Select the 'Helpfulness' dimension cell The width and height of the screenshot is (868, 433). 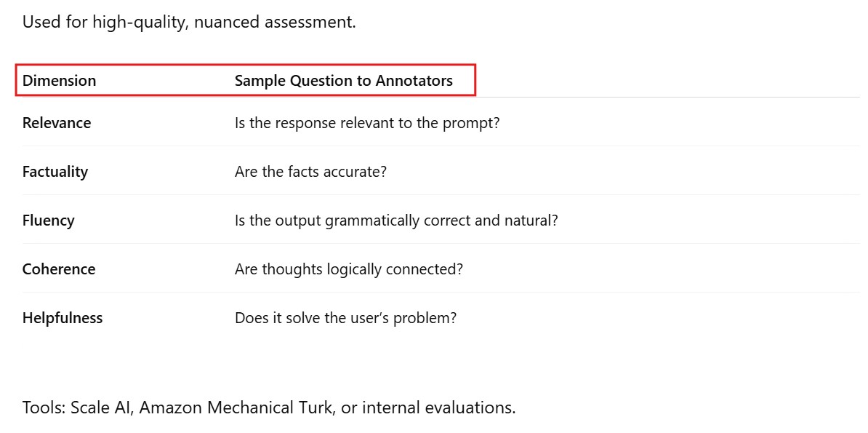[x=63, y=318]
